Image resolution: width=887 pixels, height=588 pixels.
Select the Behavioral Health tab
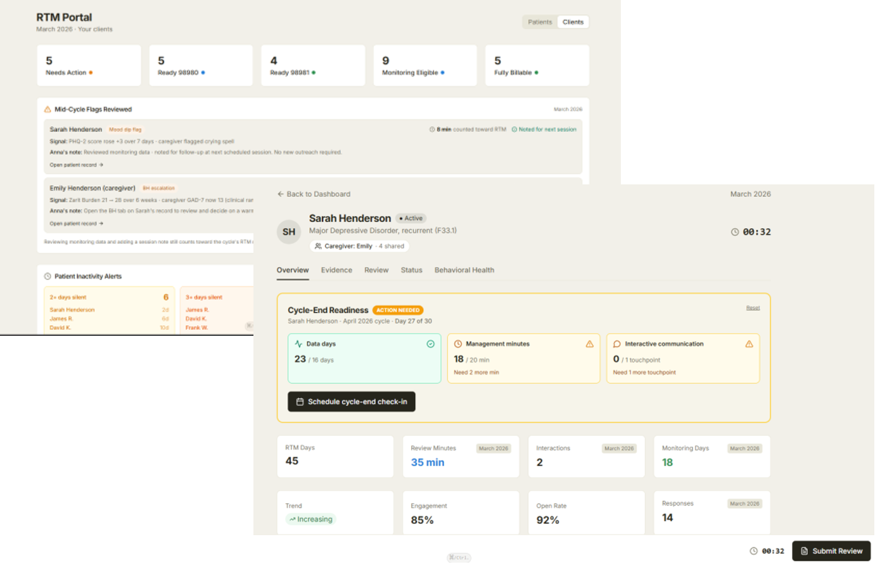click(464, 271)
